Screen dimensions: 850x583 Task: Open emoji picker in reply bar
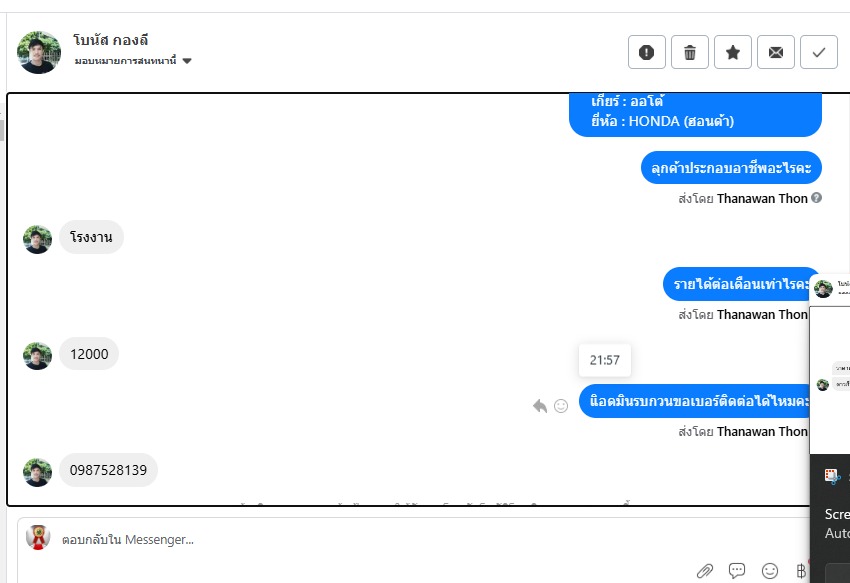[770, 571]
